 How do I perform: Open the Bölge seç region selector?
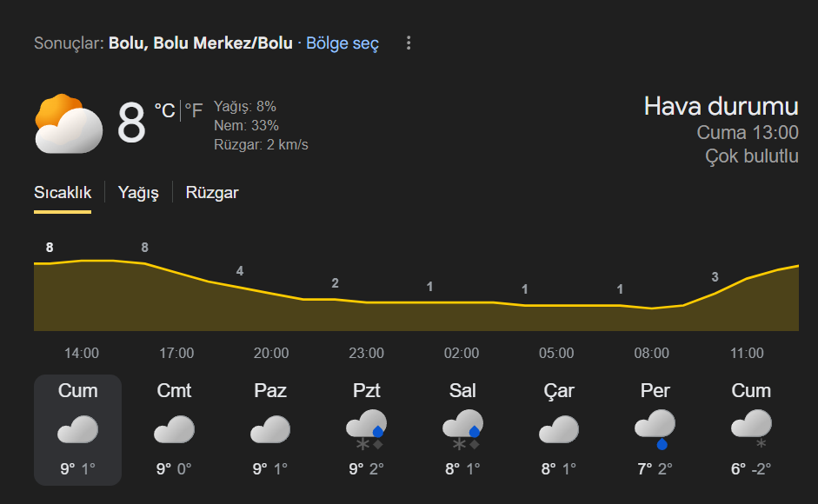(342, 43)
